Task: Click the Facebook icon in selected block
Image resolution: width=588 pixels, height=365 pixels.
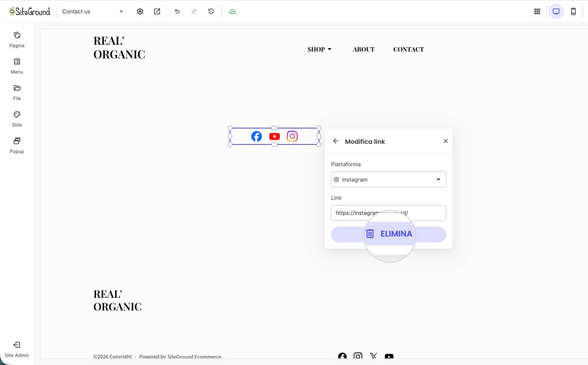Action: point(256,136)
